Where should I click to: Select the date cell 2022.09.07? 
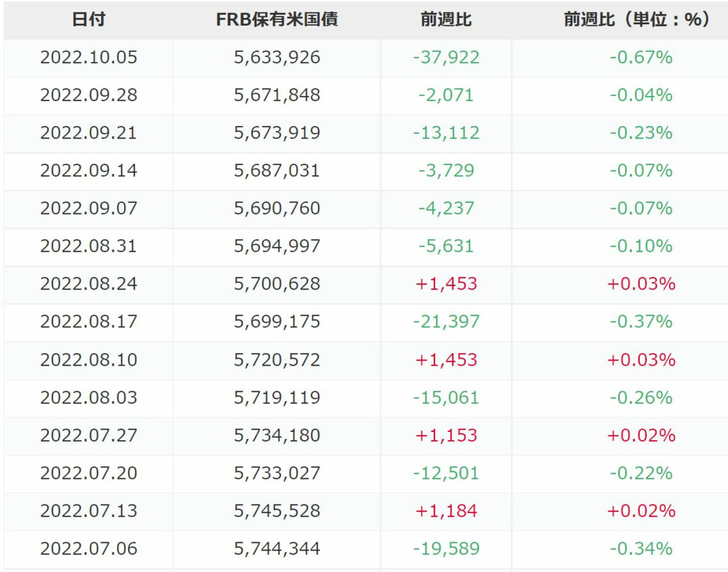[x=89, y=208]
